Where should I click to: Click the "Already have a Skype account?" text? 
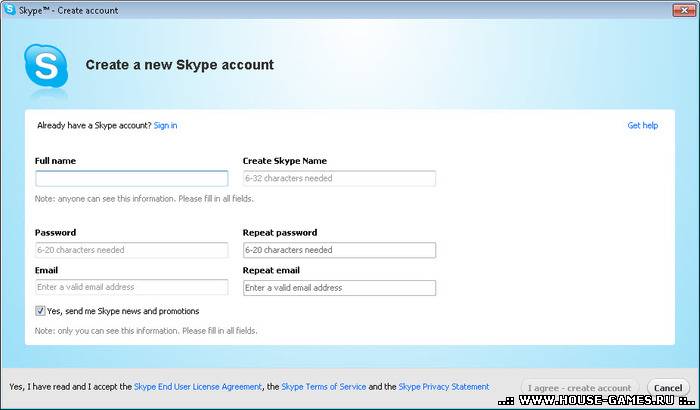(x=94, y=126)
